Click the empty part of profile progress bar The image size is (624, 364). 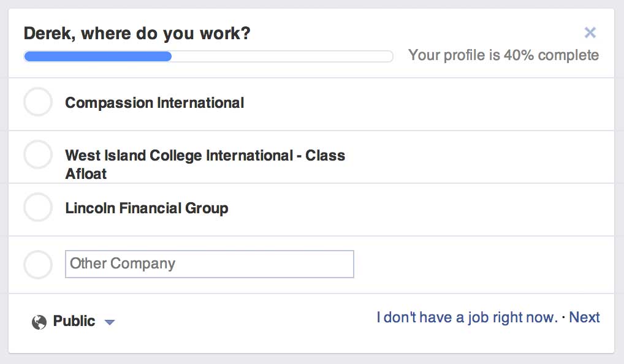(x=282, y=56)
